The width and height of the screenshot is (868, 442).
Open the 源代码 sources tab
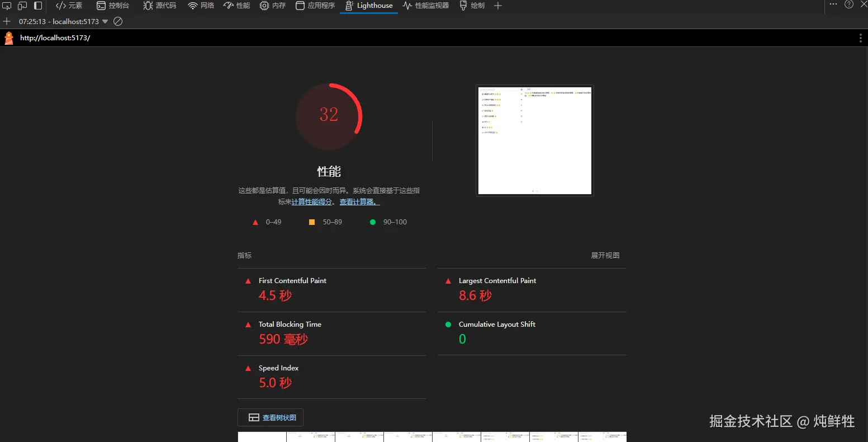click(x=159, y=6)
